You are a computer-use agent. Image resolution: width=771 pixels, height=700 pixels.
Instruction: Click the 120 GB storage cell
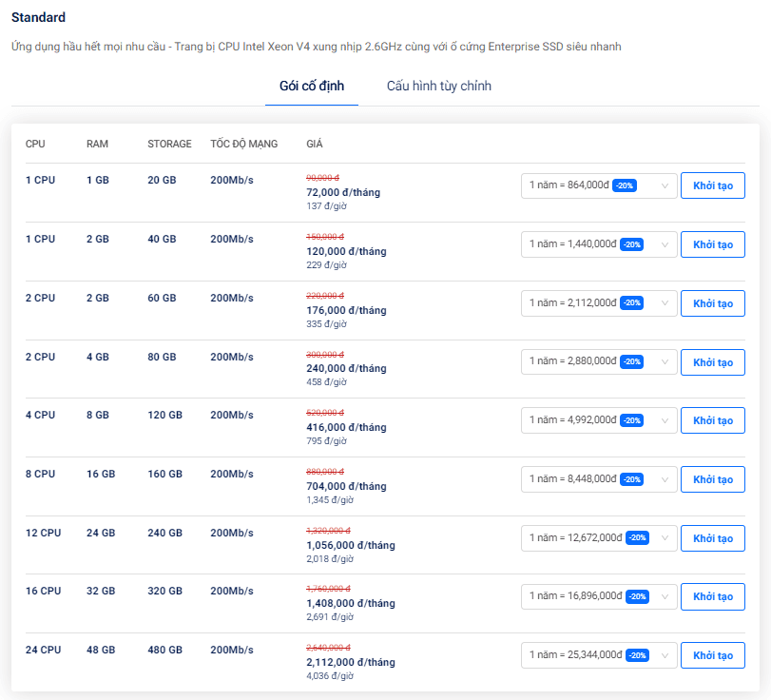(x=164, y=416)
